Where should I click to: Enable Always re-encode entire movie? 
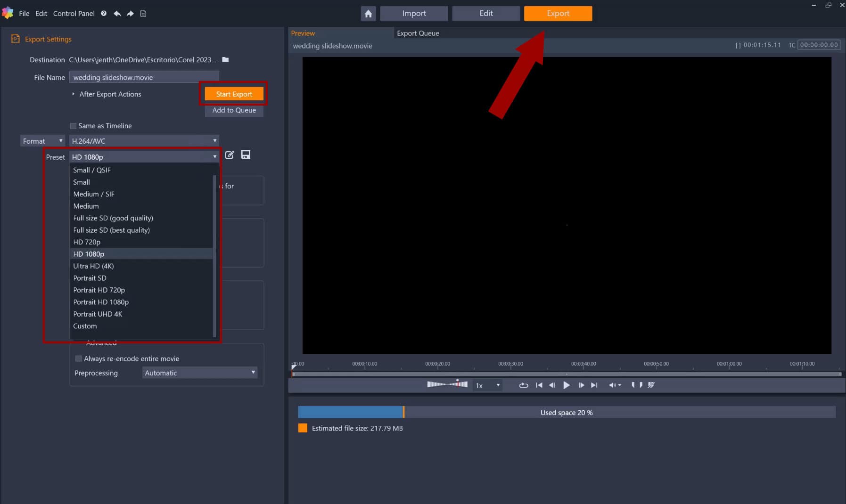(x=78, y=358)
